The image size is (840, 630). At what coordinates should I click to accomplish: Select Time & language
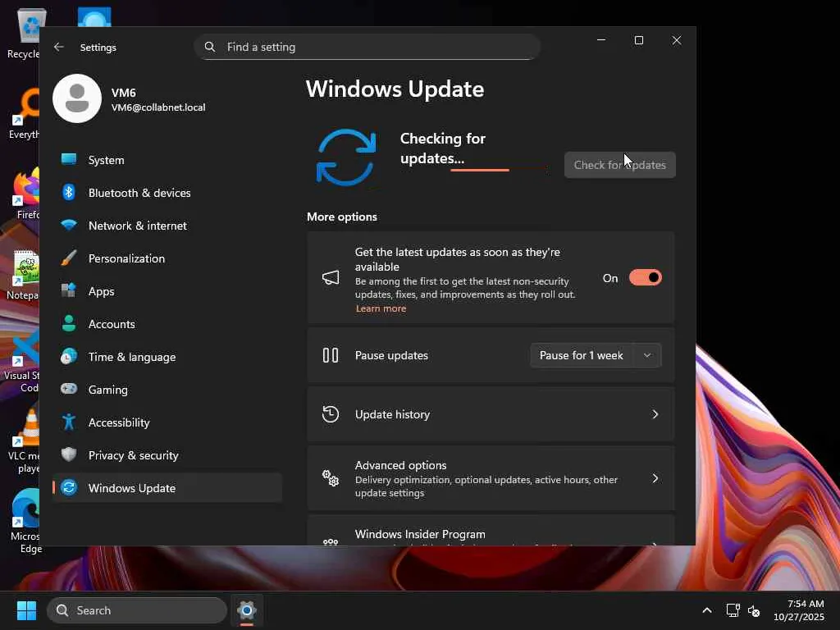coord(167,357)
